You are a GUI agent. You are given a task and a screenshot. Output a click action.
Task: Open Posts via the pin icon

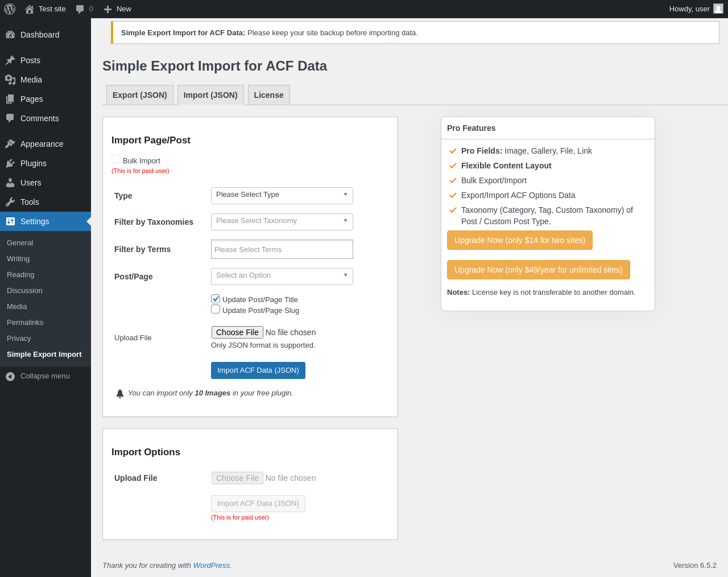click(10, 60)
